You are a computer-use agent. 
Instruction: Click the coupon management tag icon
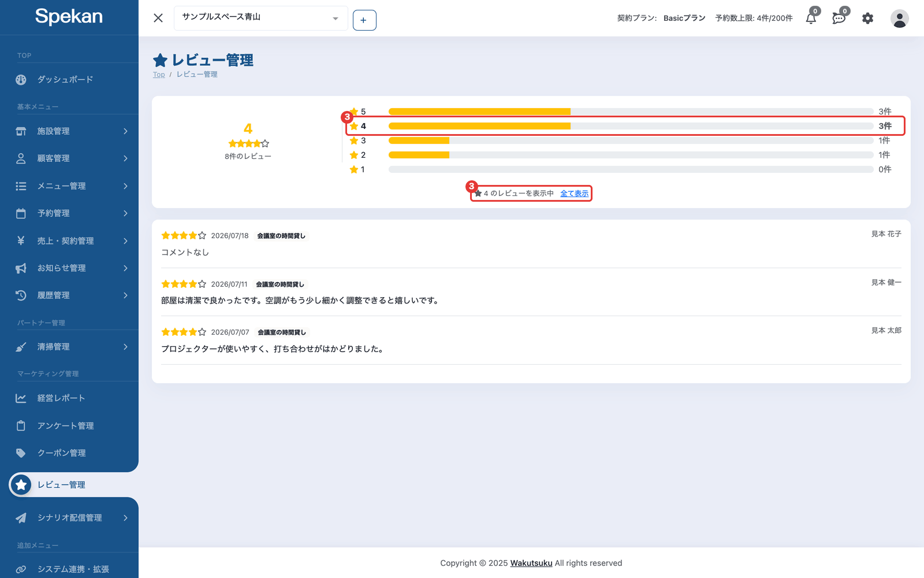21,453
